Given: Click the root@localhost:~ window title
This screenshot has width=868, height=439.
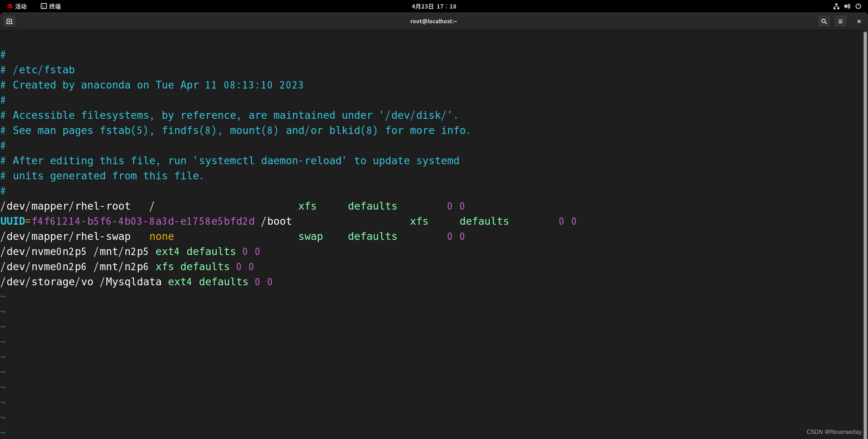Looking at the screenshot, I should pos(434,21).
